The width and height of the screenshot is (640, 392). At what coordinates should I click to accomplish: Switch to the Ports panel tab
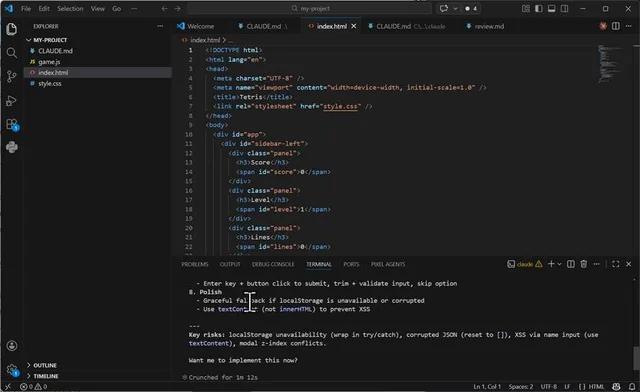pos(351,264)
